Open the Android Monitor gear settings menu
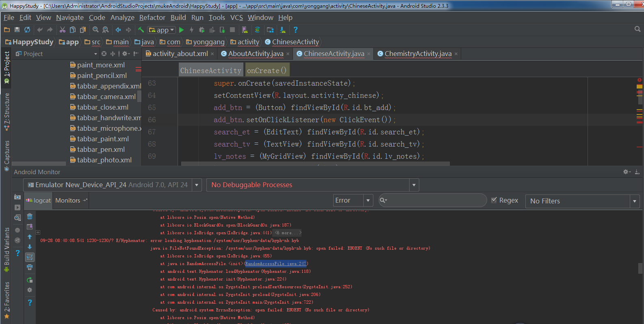The height and width of the screenshot is (324, 644). point(627,172)
